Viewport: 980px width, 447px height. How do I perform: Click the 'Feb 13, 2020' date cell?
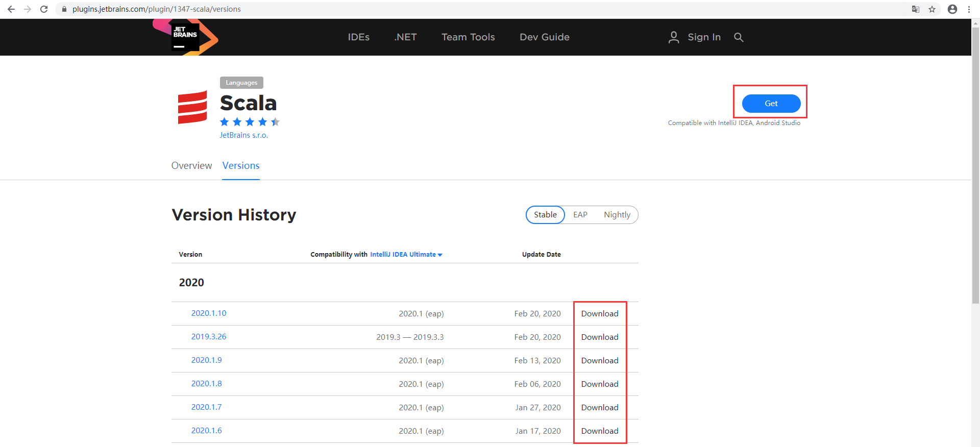click(537, 361)
